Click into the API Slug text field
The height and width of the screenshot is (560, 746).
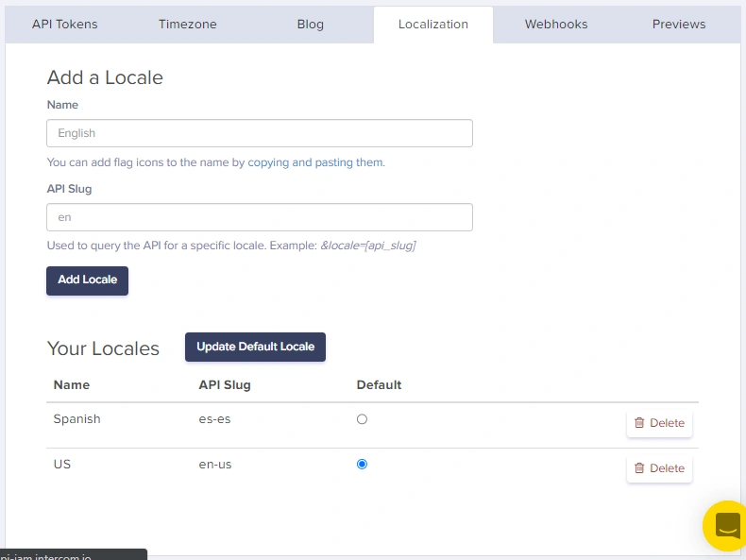[x=260, y=217]
